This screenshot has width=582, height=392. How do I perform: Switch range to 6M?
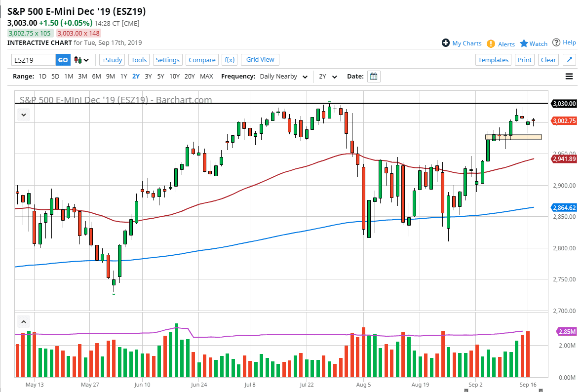coord(96,77)
